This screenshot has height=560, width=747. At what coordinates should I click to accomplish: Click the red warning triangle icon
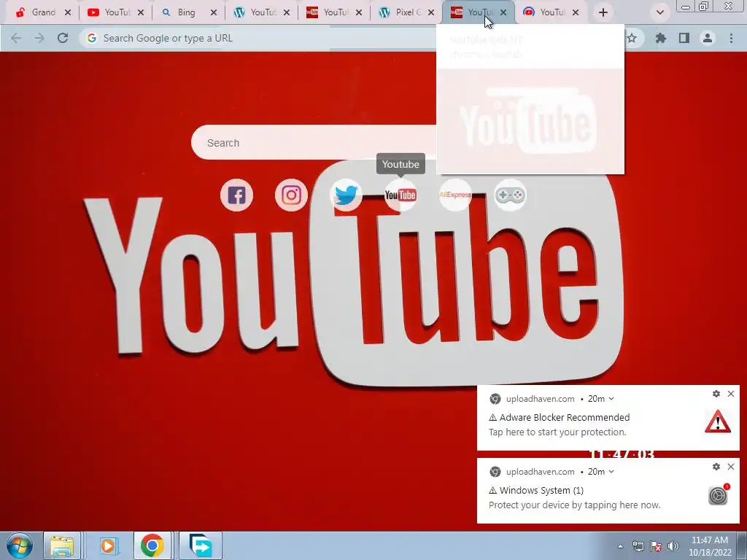click(x=718, y=421)
